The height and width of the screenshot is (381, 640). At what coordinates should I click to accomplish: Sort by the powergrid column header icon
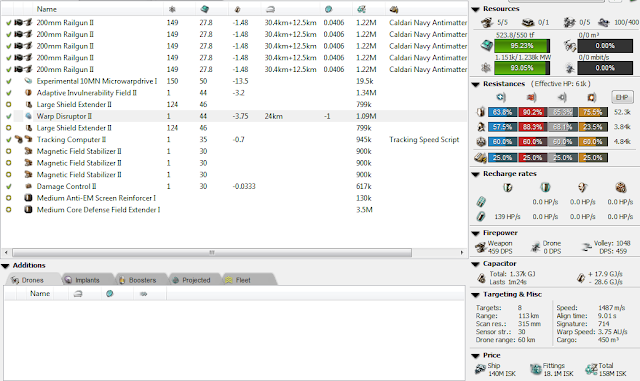coord(172,9)
